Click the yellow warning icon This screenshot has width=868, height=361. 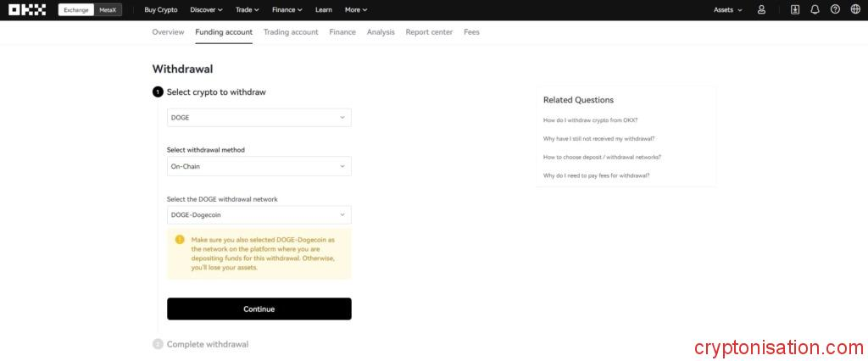[180, 240]
